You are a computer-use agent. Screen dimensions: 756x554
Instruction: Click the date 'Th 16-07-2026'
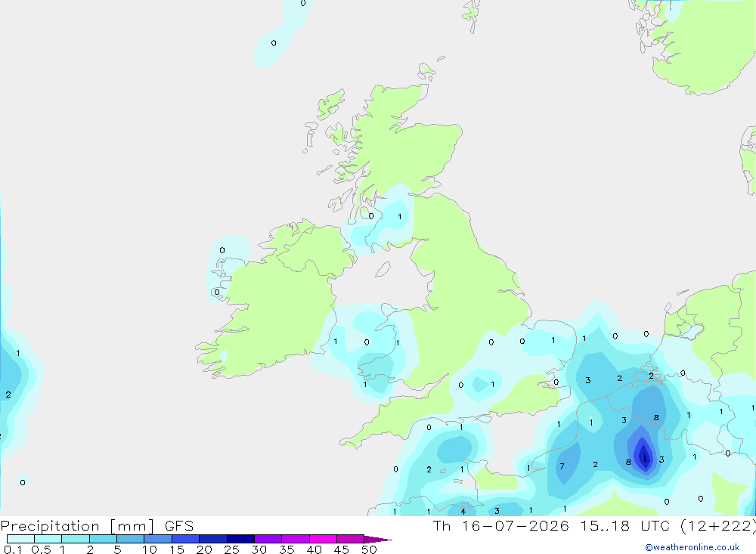(x=500, y=526)
